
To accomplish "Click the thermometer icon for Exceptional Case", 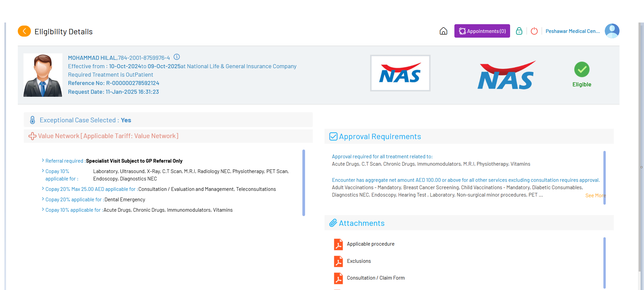I will (x=33, y=120).
